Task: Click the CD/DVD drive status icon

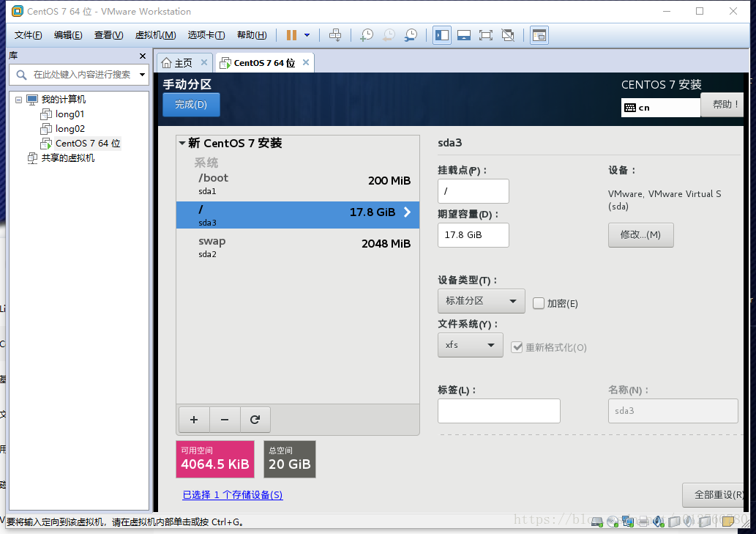Action: [x=613, y=522]
